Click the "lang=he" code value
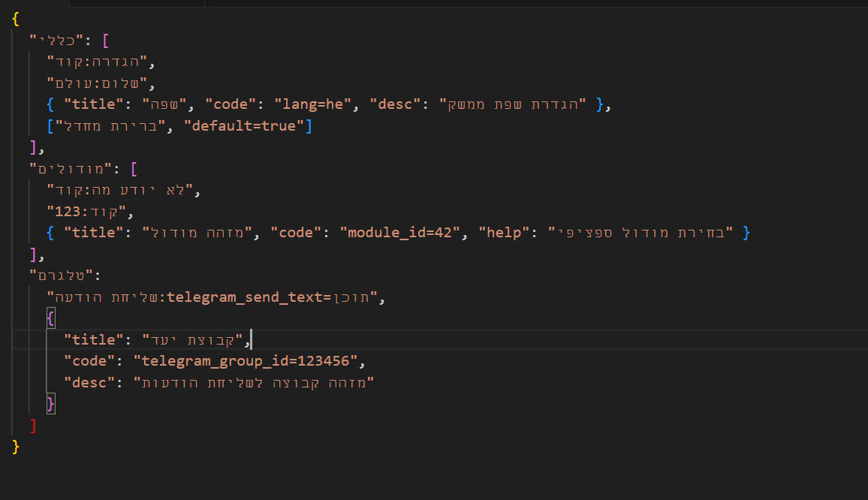The image size is (868, 500). [312, 104]
